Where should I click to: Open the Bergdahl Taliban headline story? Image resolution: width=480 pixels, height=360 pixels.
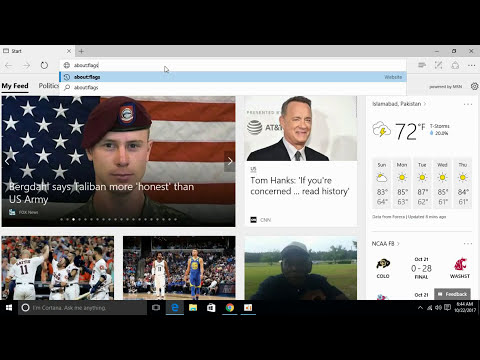(101, 193)
